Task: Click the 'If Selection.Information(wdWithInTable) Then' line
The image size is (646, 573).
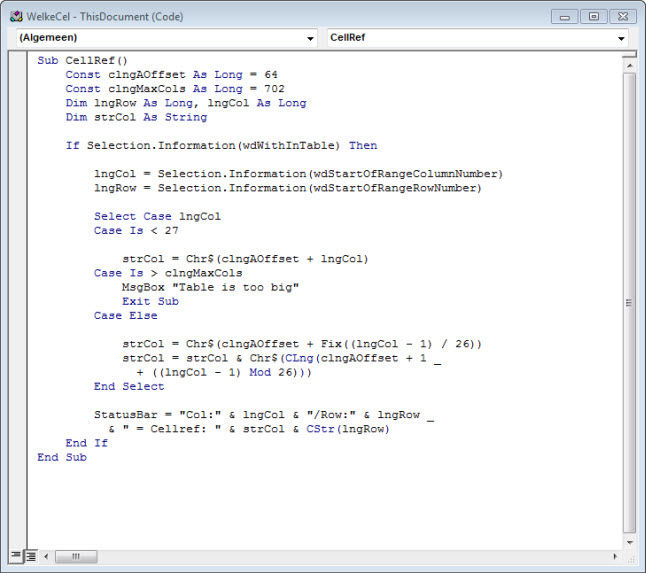Action: 221,146
